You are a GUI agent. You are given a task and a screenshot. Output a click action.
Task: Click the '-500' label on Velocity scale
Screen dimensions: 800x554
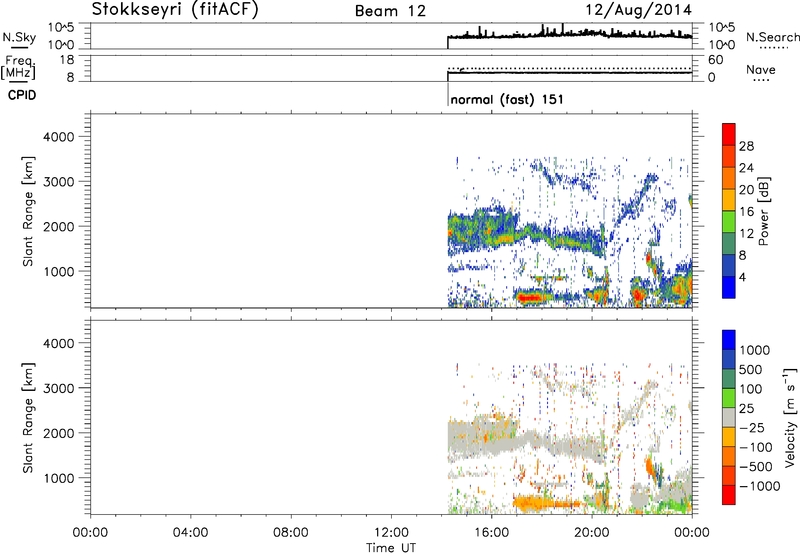(x=756, y=467)
